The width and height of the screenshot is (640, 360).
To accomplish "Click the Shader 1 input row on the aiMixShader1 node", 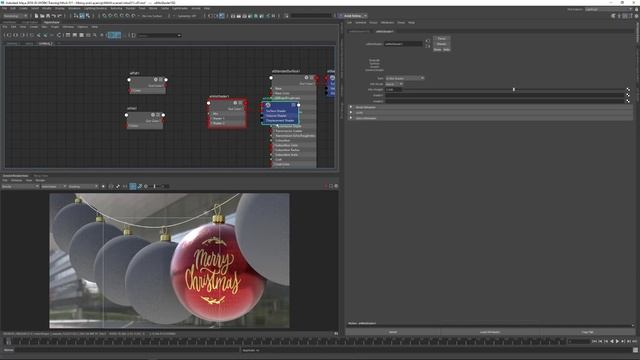I will pyautogui.click(x=227, y=118).
